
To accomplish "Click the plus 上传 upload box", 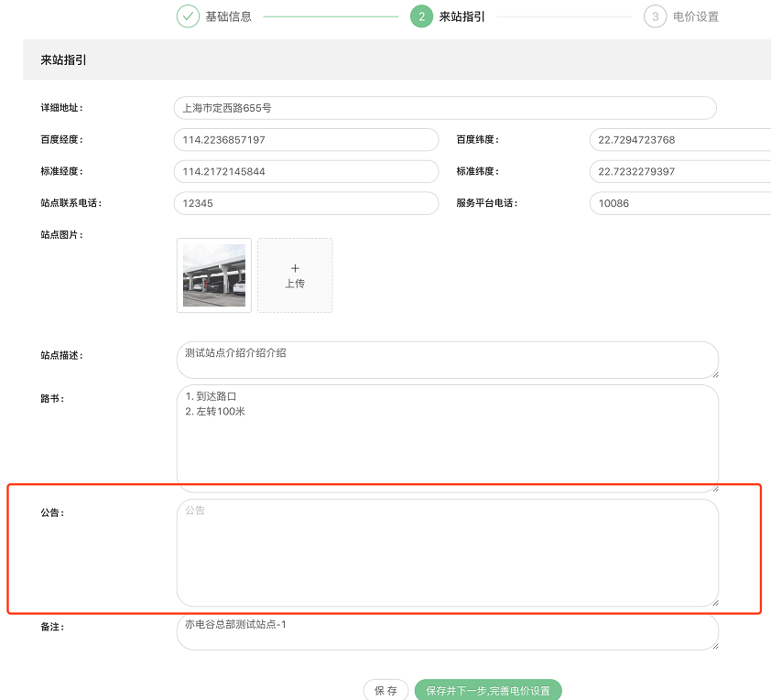I will [x=295, y=275].
